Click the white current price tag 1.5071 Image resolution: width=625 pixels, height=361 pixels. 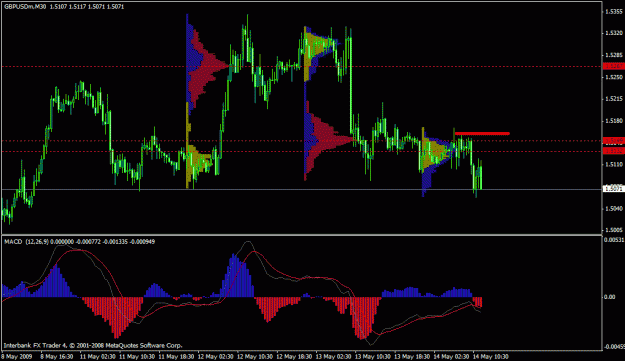[613, 188]
